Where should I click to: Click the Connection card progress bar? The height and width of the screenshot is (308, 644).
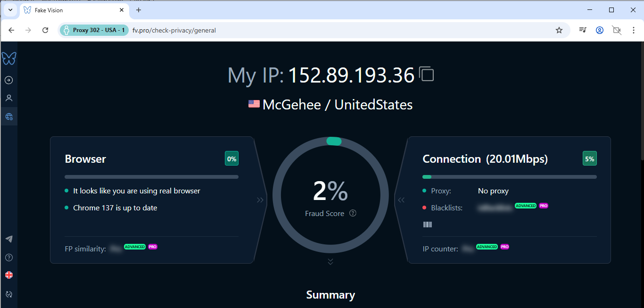[510, 177]
